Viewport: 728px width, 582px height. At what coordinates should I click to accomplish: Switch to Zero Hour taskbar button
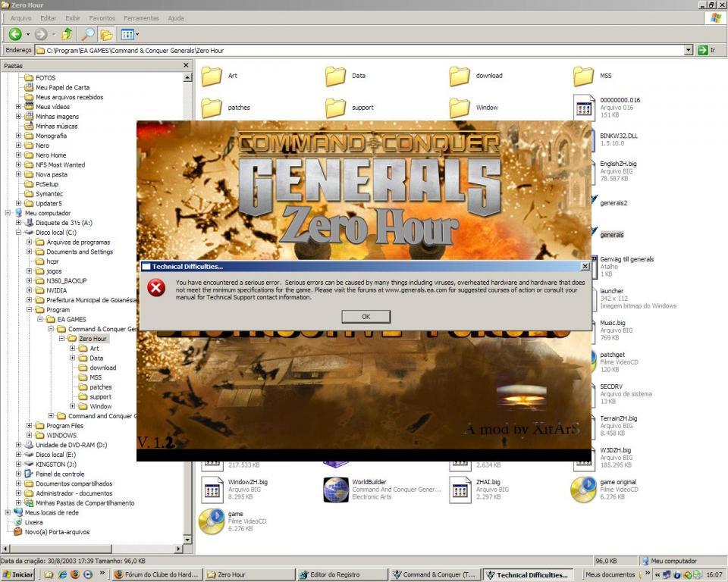(x=249, y=574)
